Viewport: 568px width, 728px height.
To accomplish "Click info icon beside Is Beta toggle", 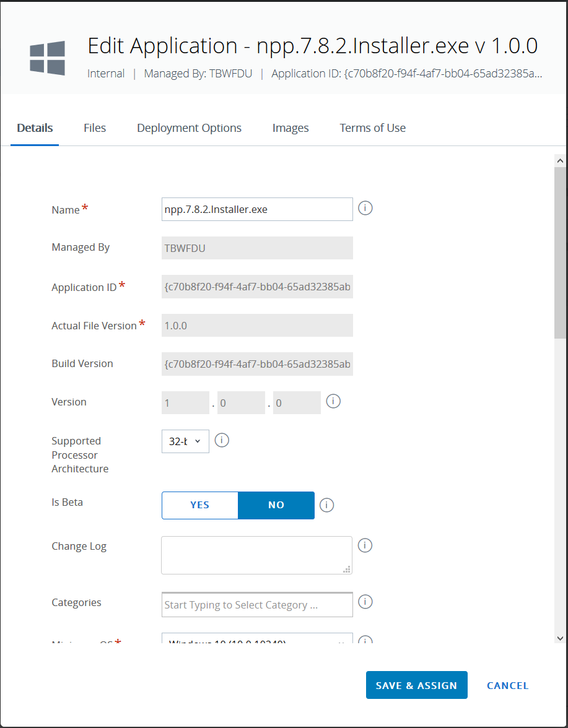I will pos(327,505).
